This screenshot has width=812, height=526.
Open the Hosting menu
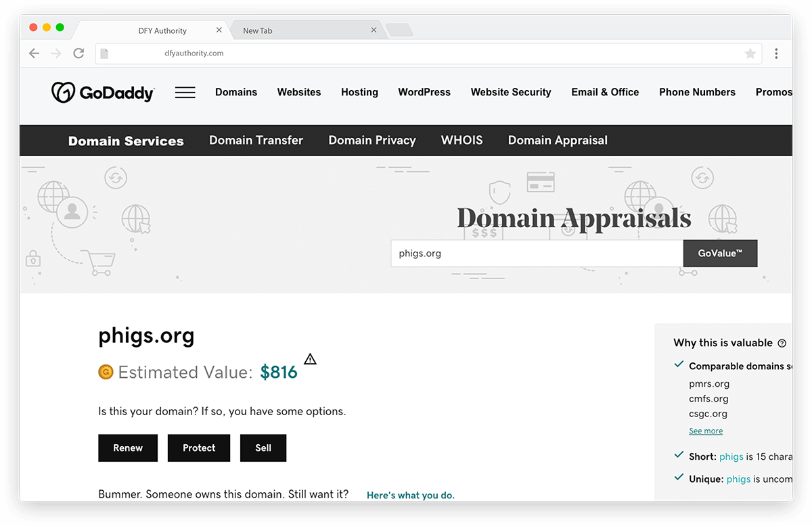click(359, 93)
